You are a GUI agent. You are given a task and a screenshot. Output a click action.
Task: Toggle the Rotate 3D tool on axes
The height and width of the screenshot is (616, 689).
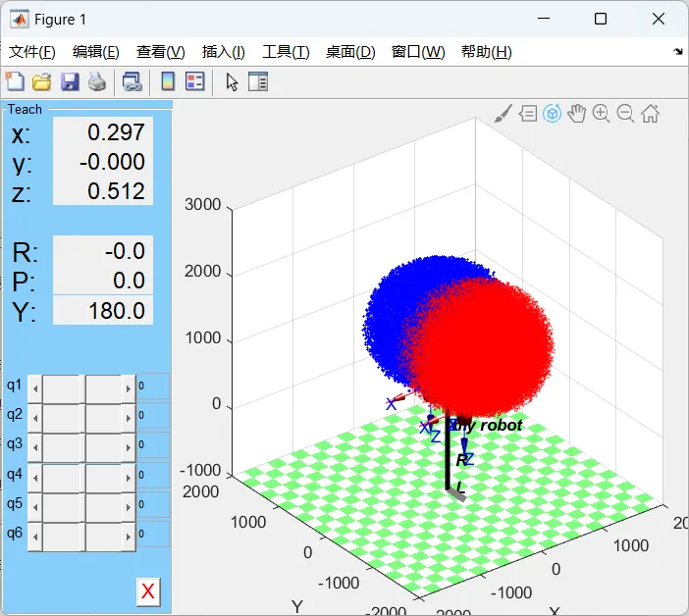pos(553,114)
